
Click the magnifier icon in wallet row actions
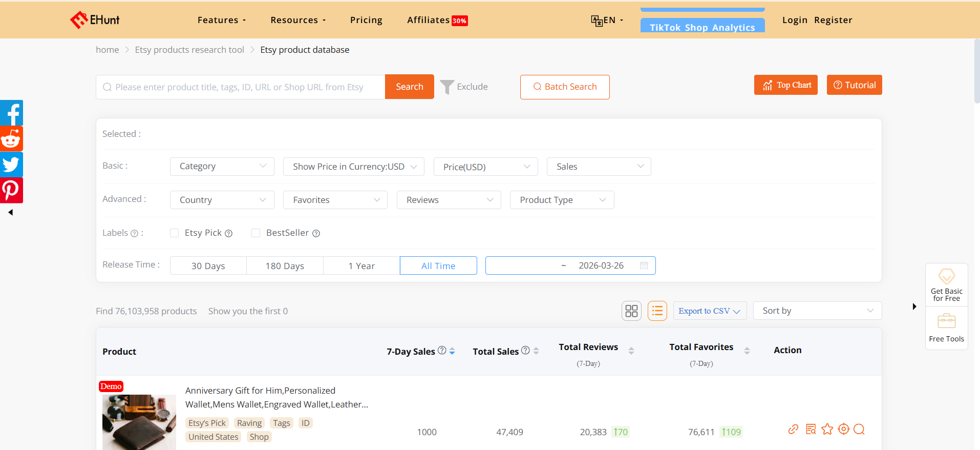tap(860, 429)
